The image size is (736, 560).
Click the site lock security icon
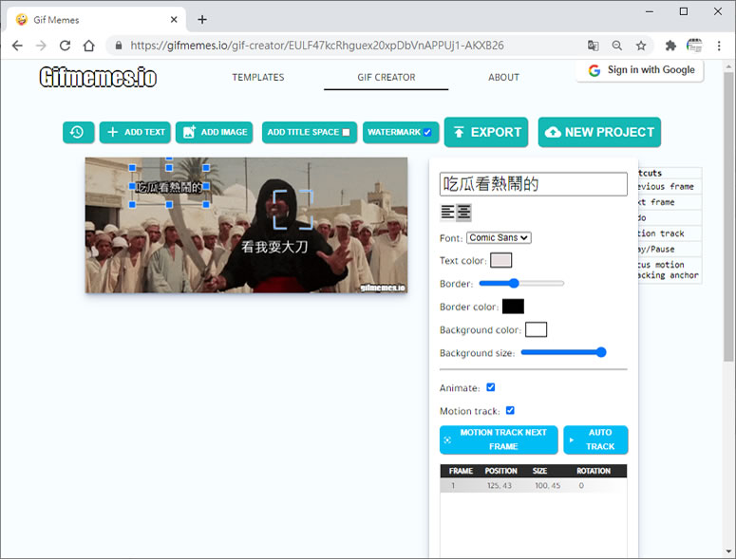(x=119, y=46)
